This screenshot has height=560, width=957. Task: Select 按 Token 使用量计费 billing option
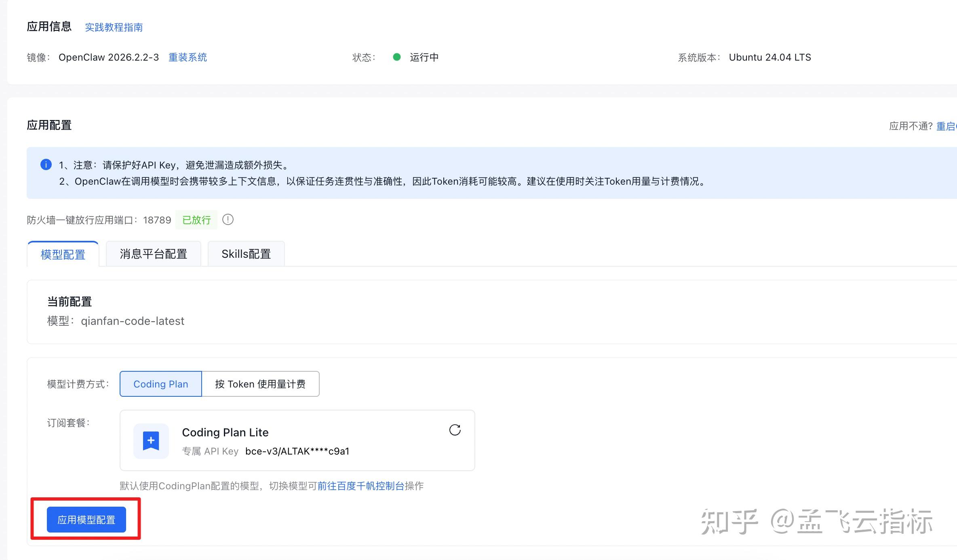click(x=260, y=384)
